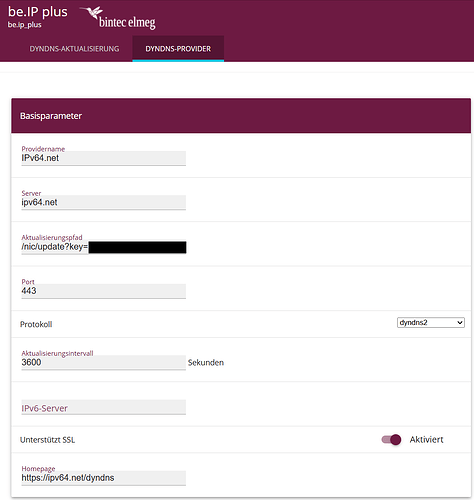The image size is (474, 500).
Task: Click the Sekunden unit label
Action: [x=206, y=363]
